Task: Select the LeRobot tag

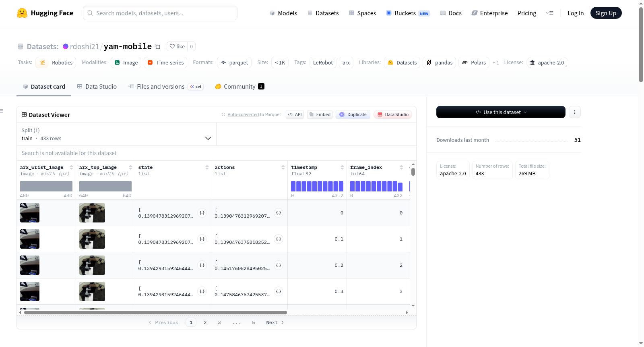Action: tap(323, 62)
